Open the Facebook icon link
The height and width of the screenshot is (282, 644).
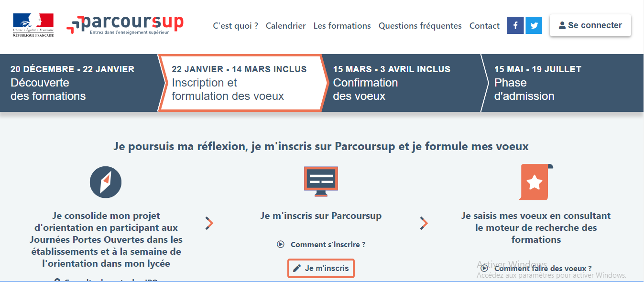(x=515, y=25)
